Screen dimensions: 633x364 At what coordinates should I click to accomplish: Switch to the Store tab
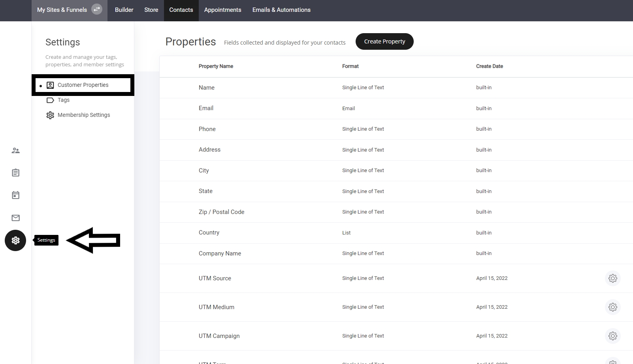pos(151,10)
